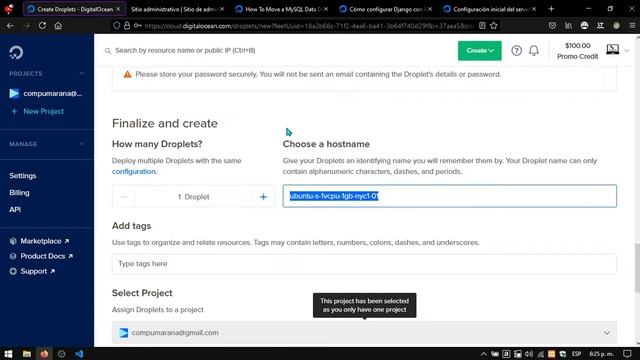Close the Create Droplets tab
640x360 pixels.
(x=118, y=9)
